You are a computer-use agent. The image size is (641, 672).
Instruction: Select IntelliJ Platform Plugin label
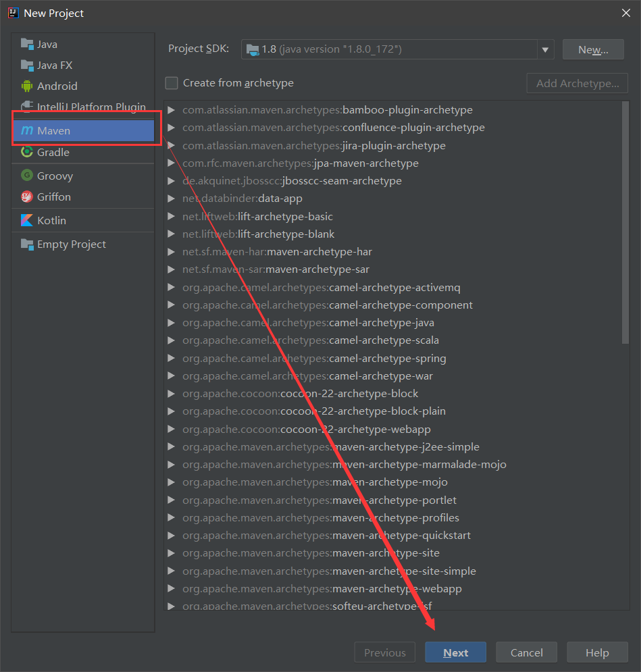(91, 107)
